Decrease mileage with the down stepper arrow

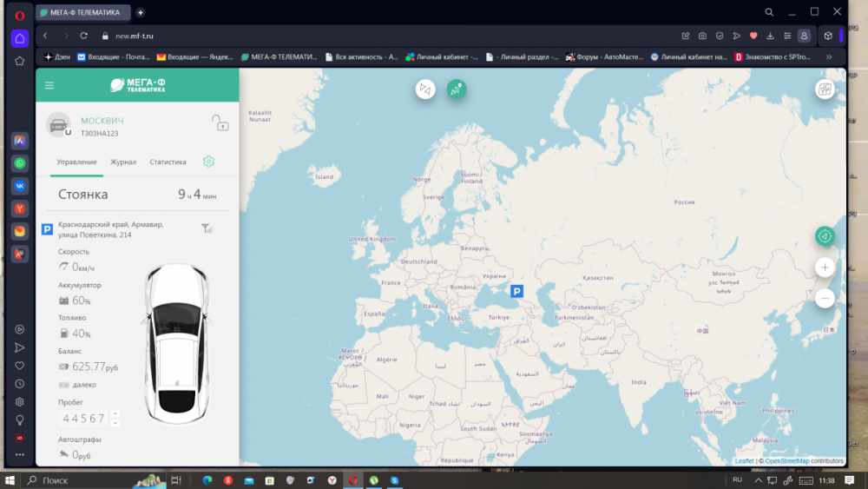pos(115,423)
